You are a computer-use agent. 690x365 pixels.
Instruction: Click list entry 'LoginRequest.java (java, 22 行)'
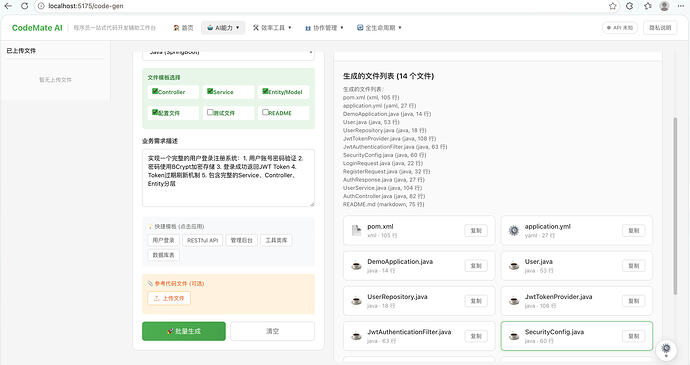[384, 163]
